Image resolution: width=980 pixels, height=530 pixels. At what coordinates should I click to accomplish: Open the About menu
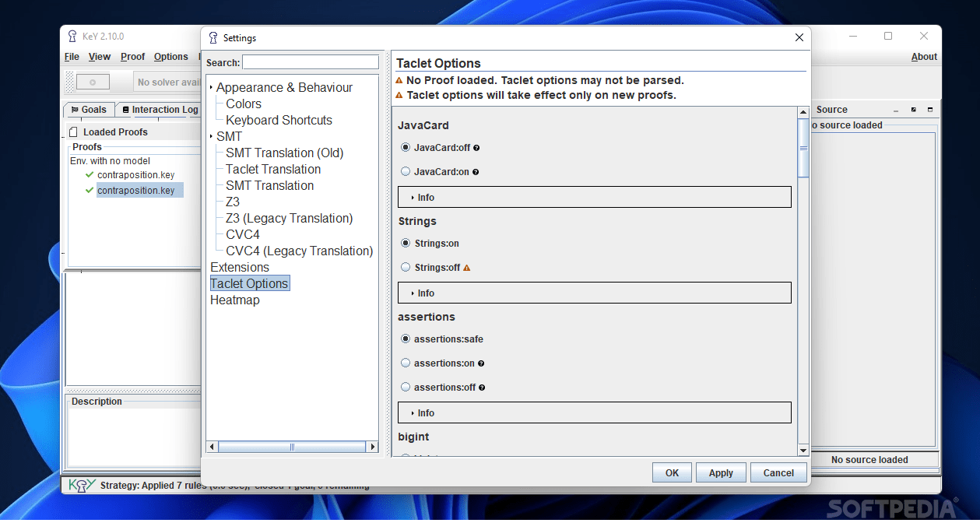924,57
